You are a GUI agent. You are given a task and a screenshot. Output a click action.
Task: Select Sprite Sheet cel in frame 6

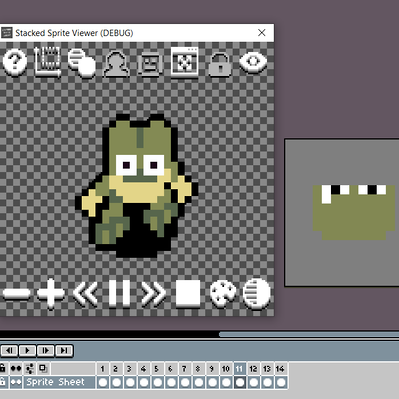(x=171, y=382)
